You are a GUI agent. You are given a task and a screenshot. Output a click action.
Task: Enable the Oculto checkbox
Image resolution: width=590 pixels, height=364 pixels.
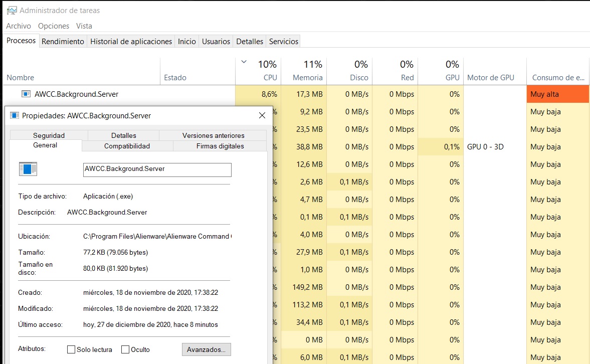[125, 349]
